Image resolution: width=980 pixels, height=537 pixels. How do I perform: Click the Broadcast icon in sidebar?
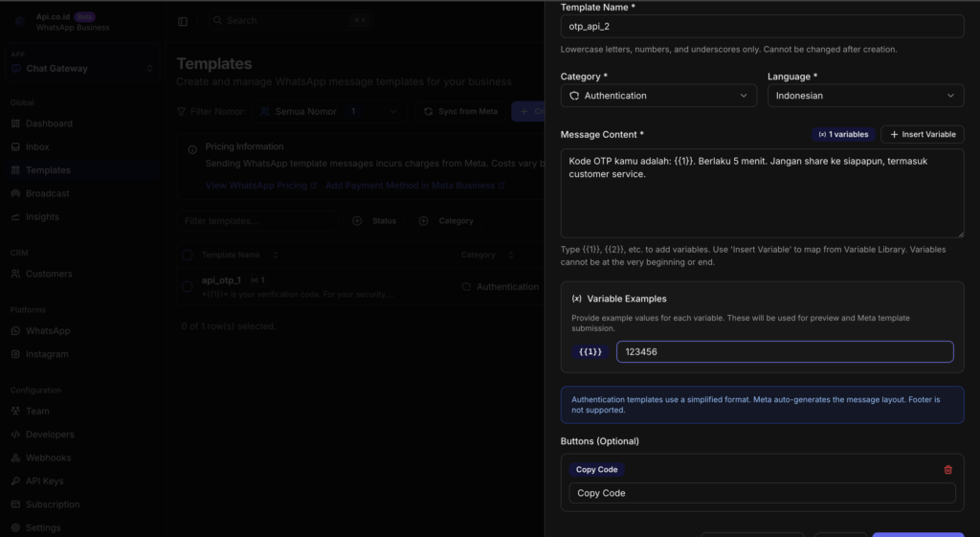coord(15,193)
